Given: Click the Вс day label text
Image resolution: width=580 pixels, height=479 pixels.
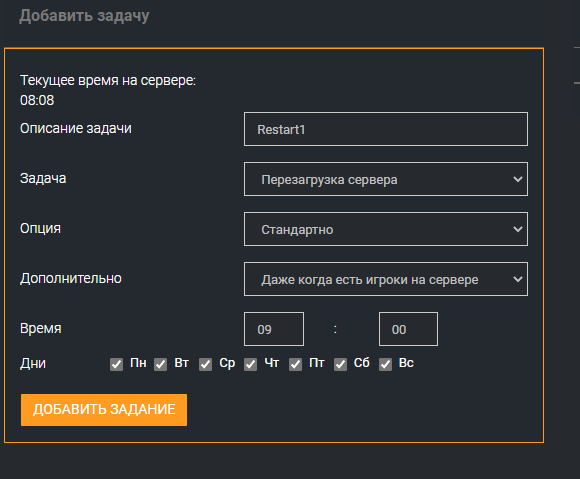Looking at the screenshot, I should pos(406,363).
